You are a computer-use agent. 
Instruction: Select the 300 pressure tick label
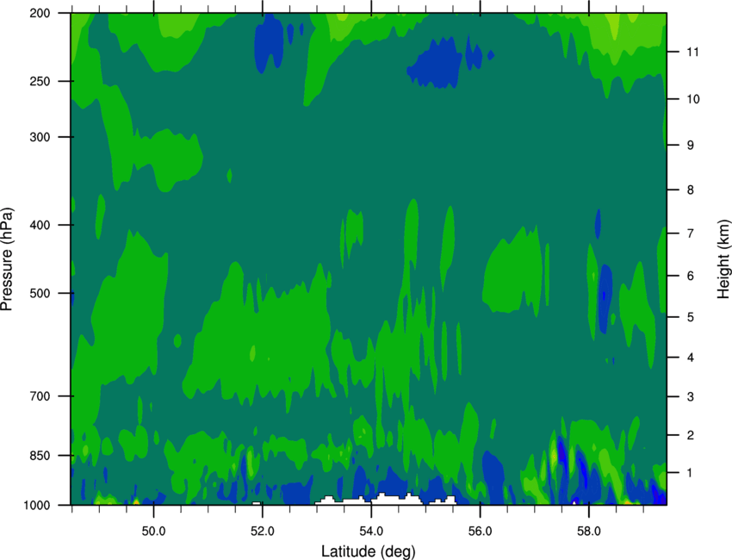pos(40,137)
